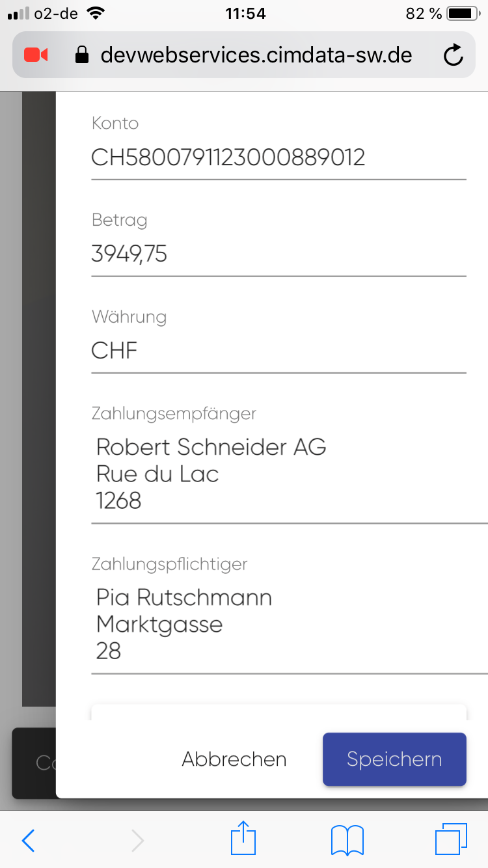Tap the devwebservices.cimdata-sw.de address bar
The image size is (488, 868).
[x=256, y=55]
